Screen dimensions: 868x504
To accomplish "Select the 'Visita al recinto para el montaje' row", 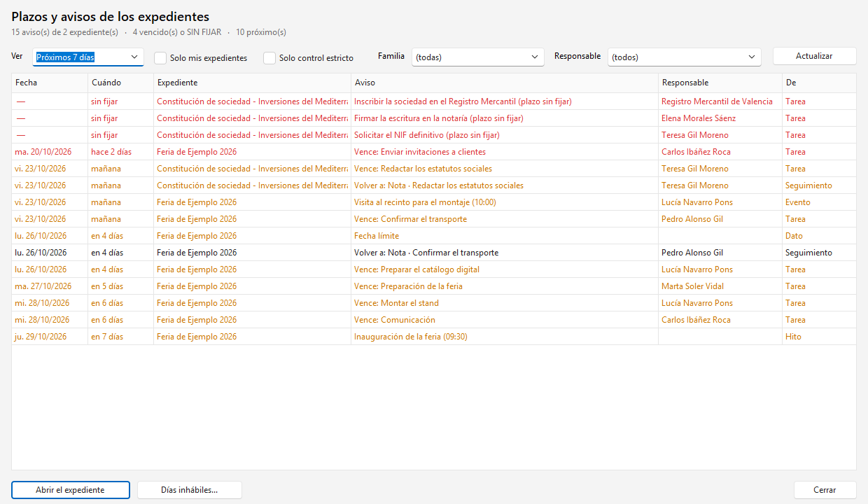I will tap(434, 202).
